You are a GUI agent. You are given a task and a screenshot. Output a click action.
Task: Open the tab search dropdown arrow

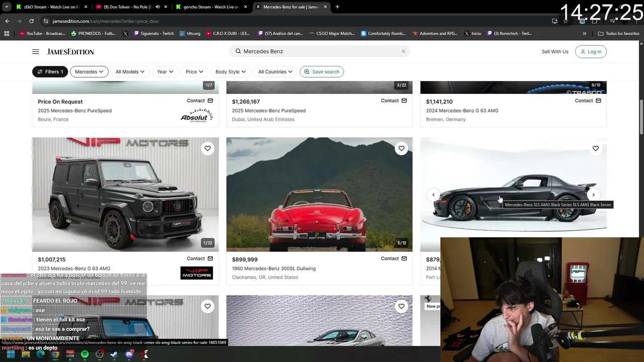[x=6, y=7]
